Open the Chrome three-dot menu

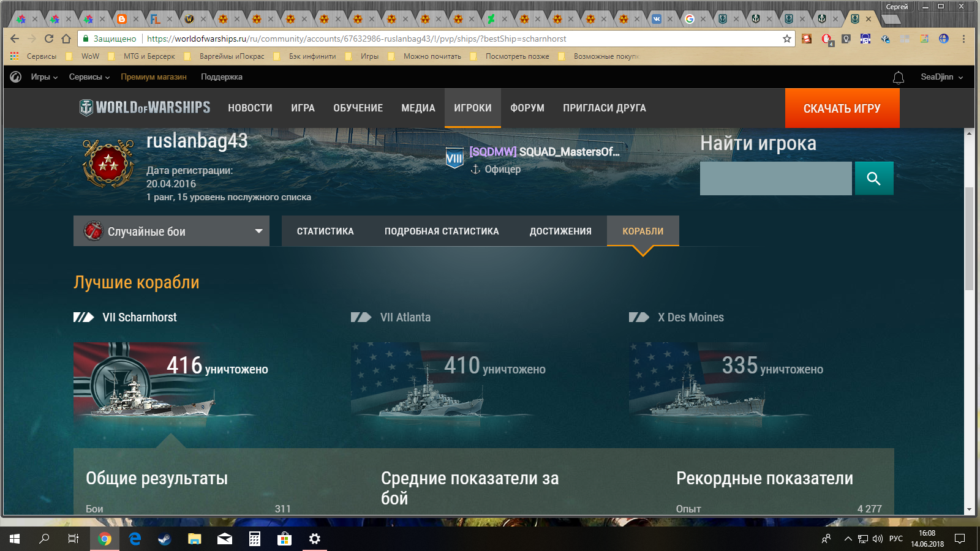[963, 39]
